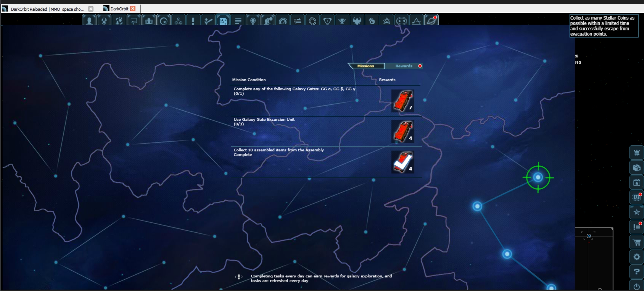This screenshot has width=644, height=291.
Task: Click the dashed ring toolbar icon
Action: pos(312,20)
